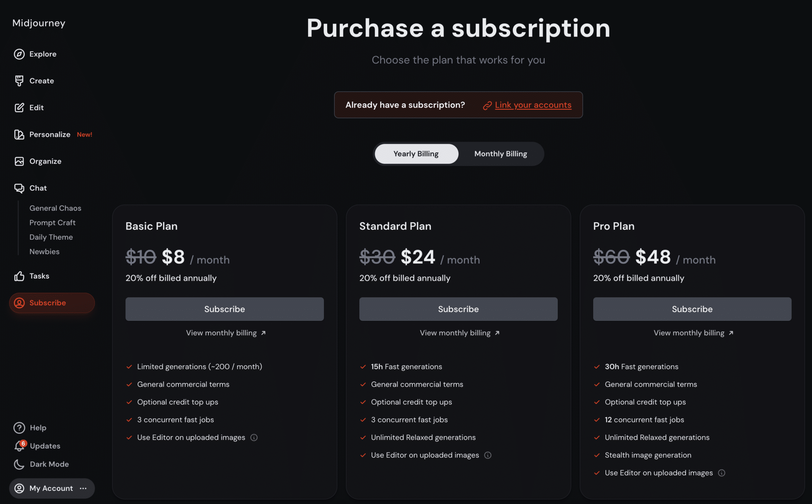Open the Prompt Craft chat room

(52, 223)
